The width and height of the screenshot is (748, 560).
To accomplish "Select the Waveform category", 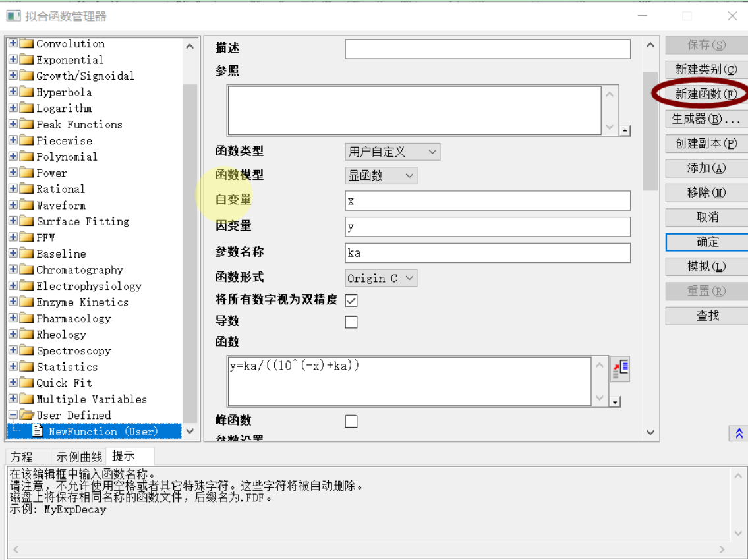I will point(61,205).
